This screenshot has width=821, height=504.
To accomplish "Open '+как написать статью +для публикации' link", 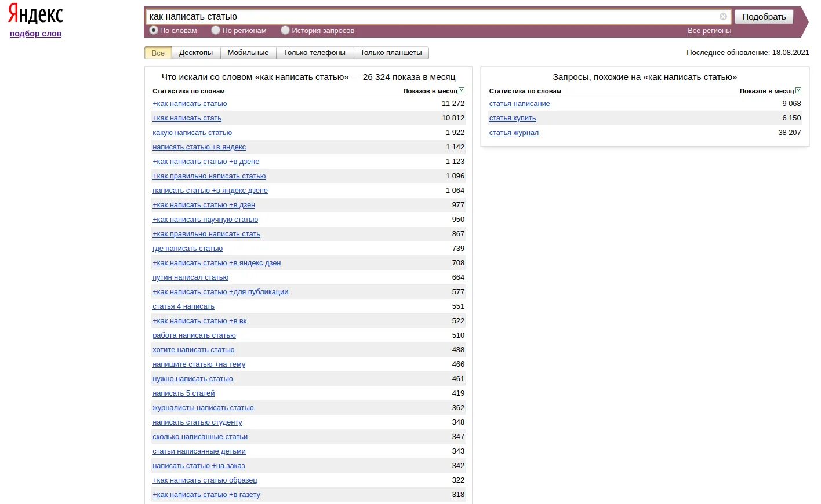I will [220, 292].
